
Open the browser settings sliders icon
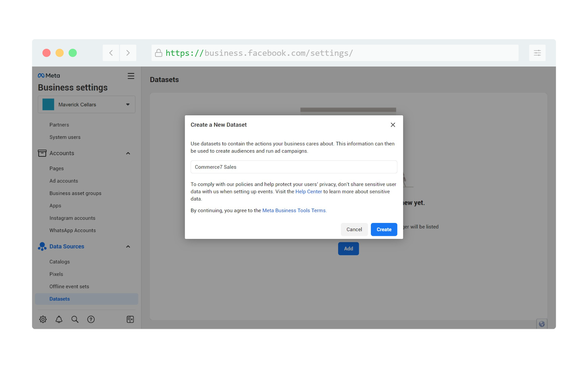(x=537, y=53)
